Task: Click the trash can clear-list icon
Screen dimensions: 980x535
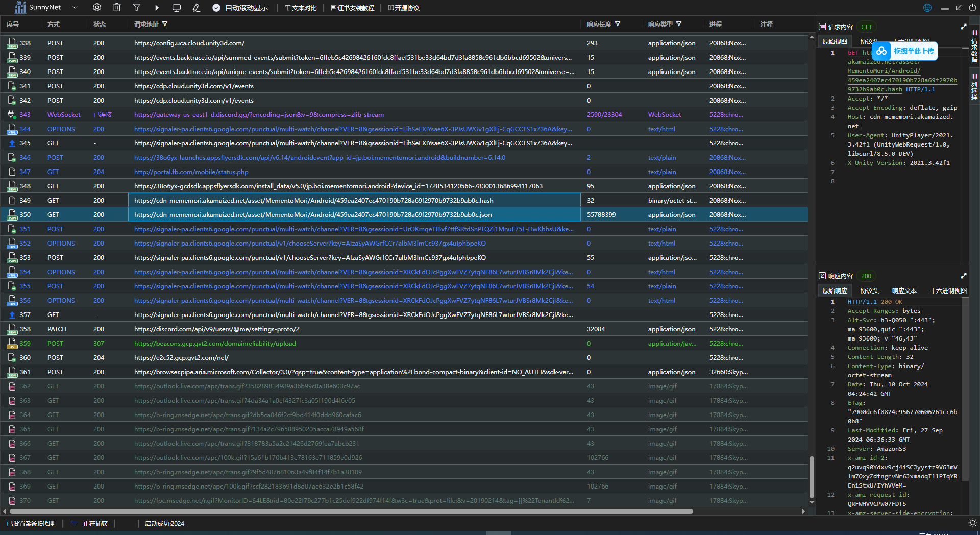Action: (x=117, y=8)
